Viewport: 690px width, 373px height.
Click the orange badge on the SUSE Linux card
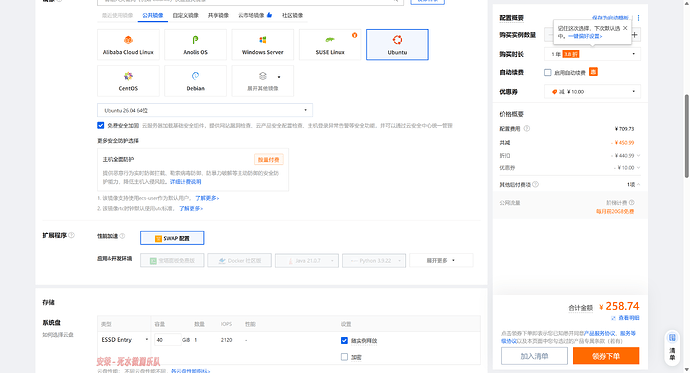click(355, 35)
